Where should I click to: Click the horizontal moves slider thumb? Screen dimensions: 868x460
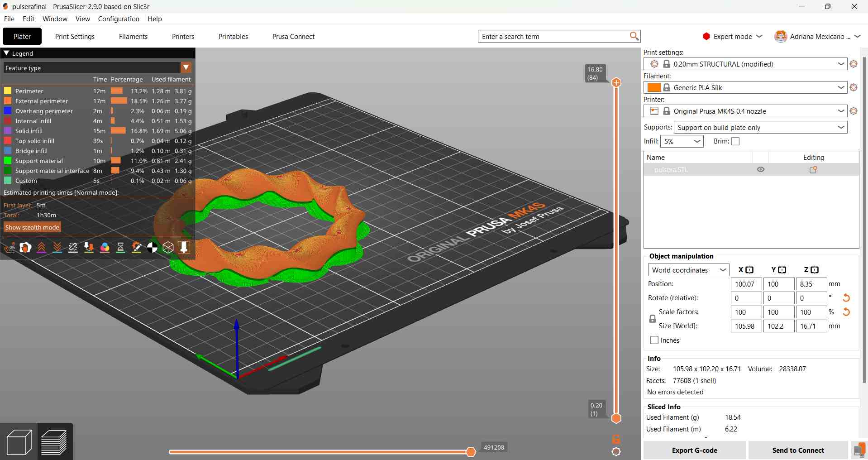coord(471,452)
